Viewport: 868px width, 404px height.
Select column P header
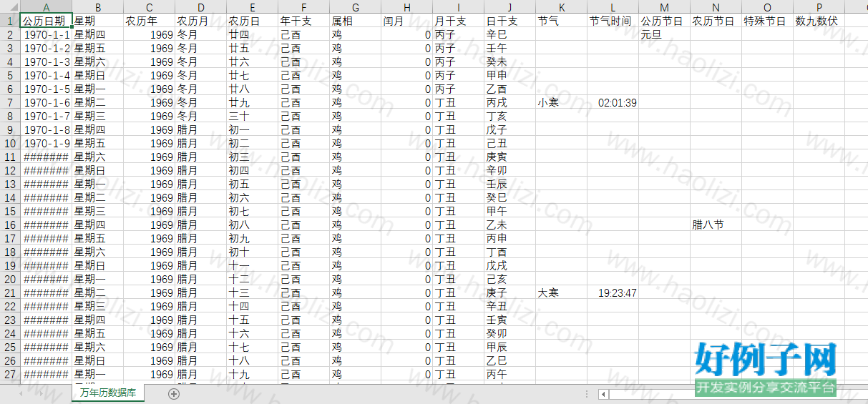(819, 6)
